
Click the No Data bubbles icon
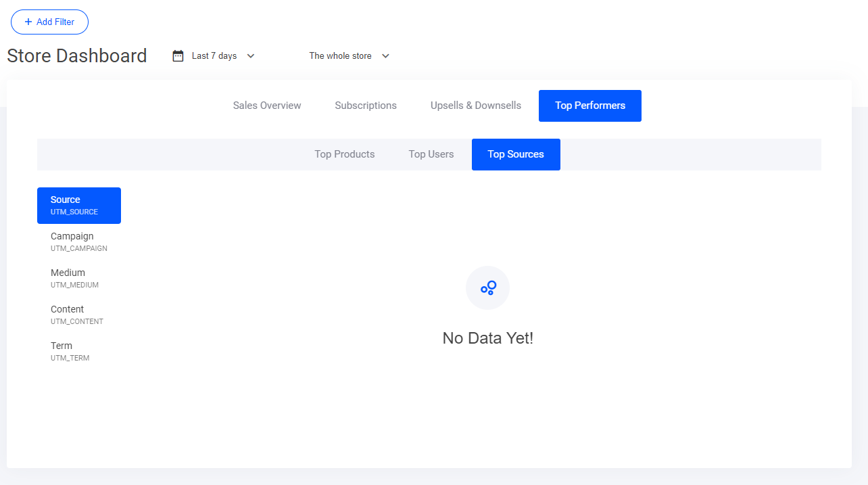tap(487, 288)
